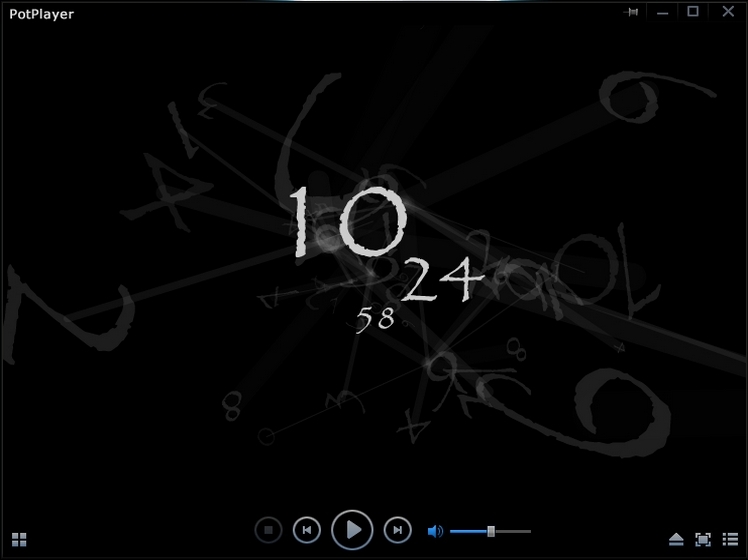The image size is (748, 560).
Task: Minimize the PotPlayer window
Action: 662,12
